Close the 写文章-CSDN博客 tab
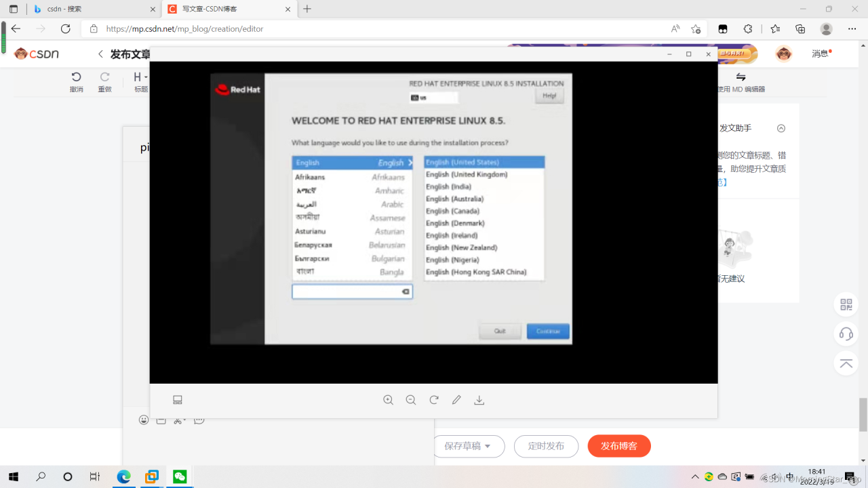The image size is (868, 488). 288,9
